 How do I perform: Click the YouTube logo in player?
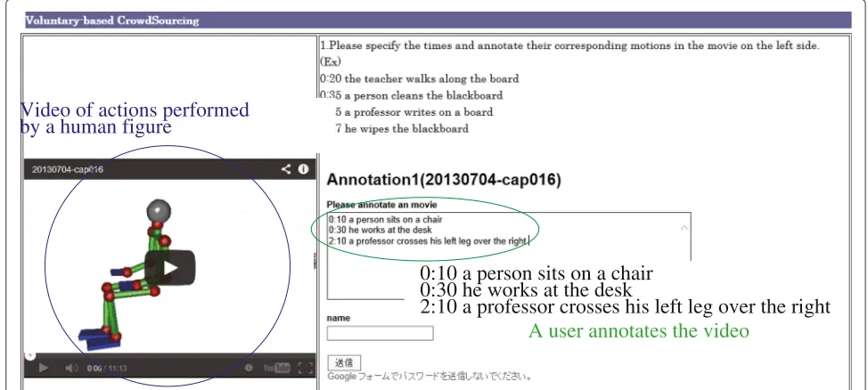point(276,368)
